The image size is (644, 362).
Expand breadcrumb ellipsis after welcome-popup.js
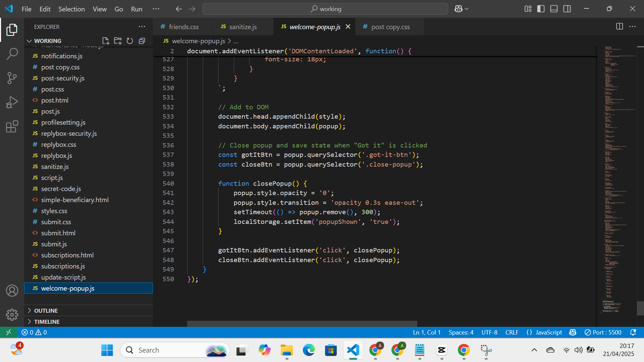pyautogui.click(x=236, y=41)
